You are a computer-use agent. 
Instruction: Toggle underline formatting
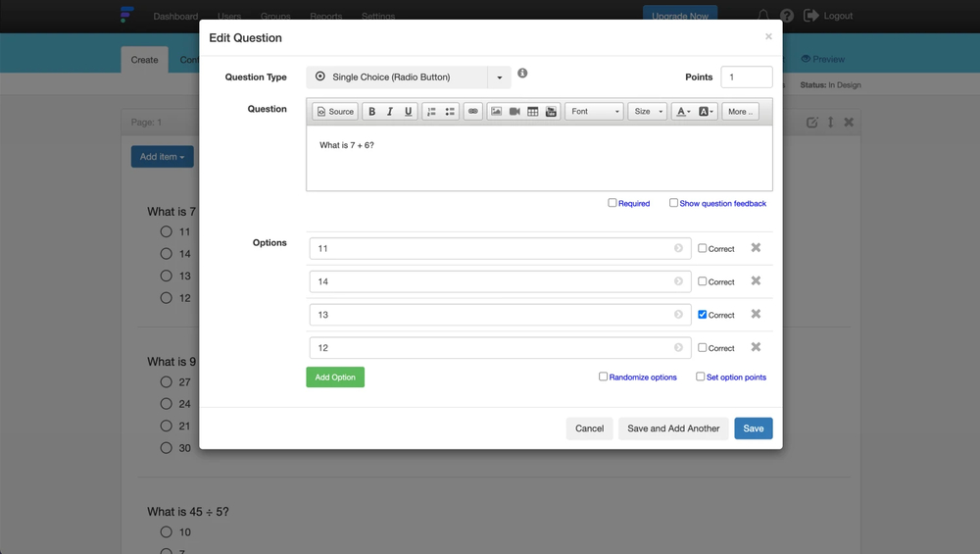(x=408, y=112)
